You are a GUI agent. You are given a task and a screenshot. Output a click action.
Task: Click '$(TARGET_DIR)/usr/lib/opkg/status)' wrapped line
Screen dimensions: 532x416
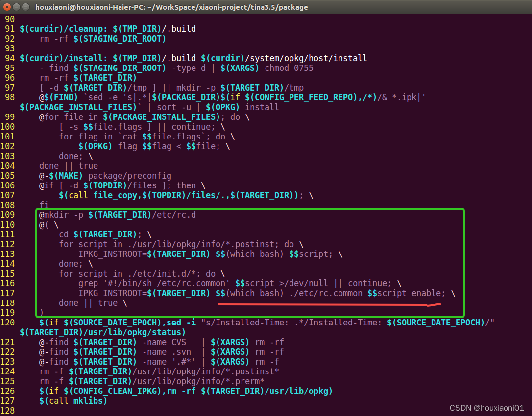(x=103, y=333)
